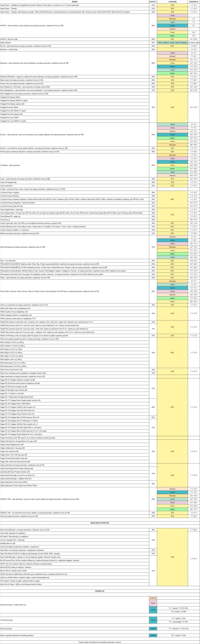The height and width of the screenshot is (644, 200).
Task: Select the "L'Oreal promocija" cell
Action: pyautogui.click(x=74, y=620)
